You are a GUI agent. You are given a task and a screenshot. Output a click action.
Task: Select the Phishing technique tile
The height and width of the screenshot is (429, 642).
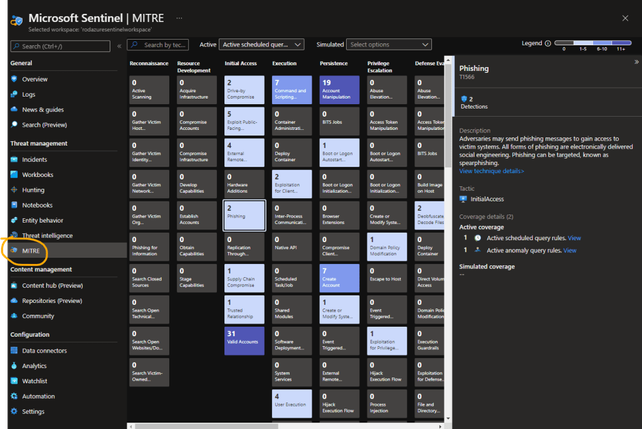[x=244, y=215]
